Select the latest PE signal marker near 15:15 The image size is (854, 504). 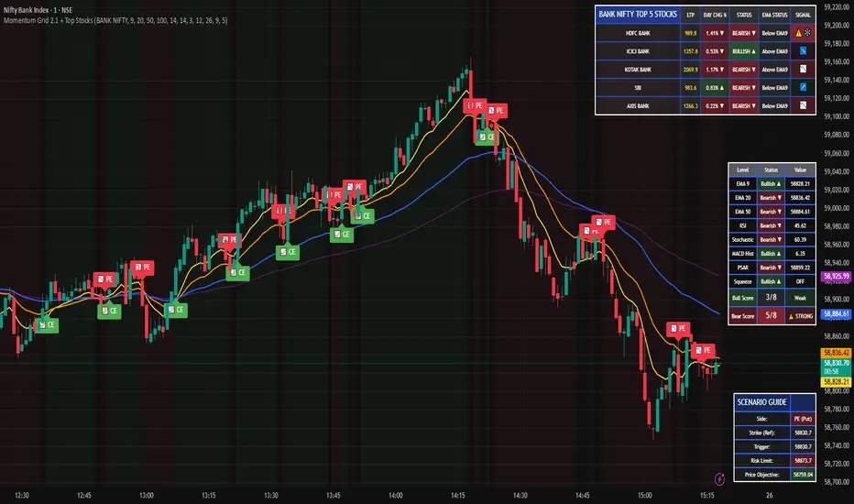[703, 350]
